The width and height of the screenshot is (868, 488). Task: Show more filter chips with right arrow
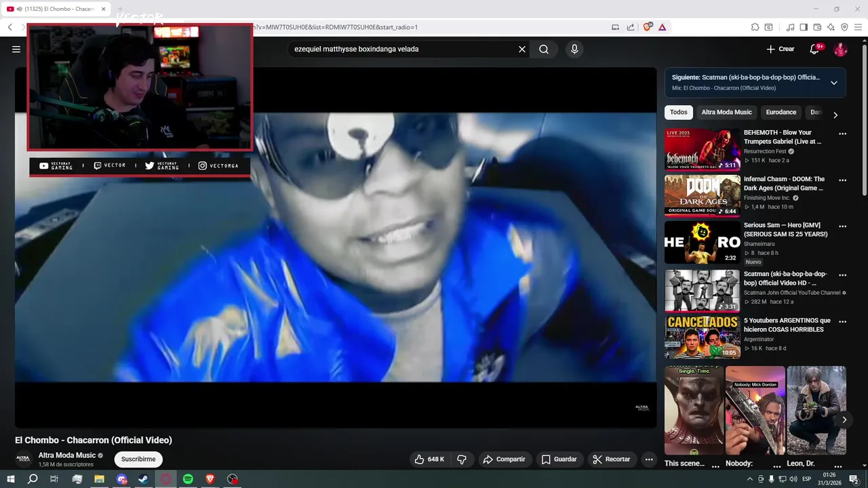[835, 115]
